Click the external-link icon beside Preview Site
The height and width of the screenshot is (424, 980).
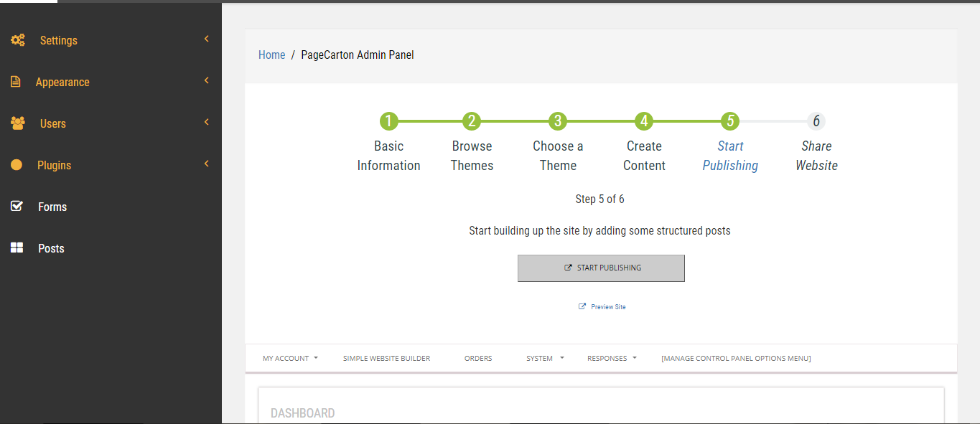coord(582,306)
